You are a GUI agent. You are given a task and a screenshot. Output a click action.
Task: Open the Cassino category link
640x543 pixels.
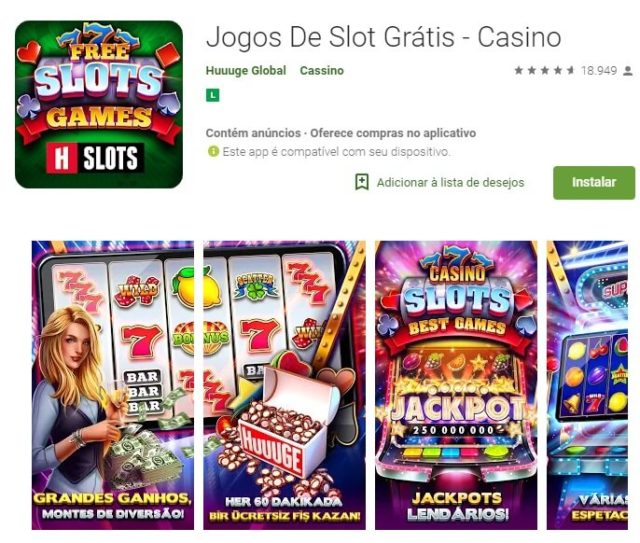[x=322, y=70]
